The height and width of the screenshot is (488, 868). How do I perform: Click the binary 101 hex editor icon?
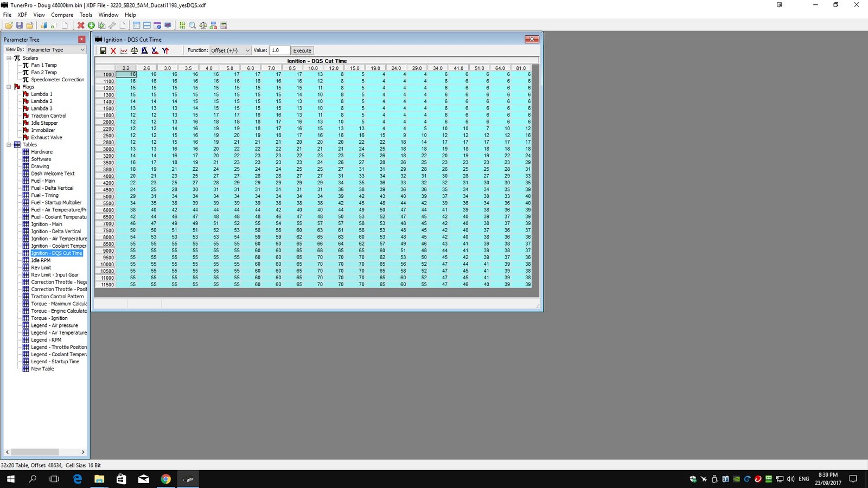point(182,25)
